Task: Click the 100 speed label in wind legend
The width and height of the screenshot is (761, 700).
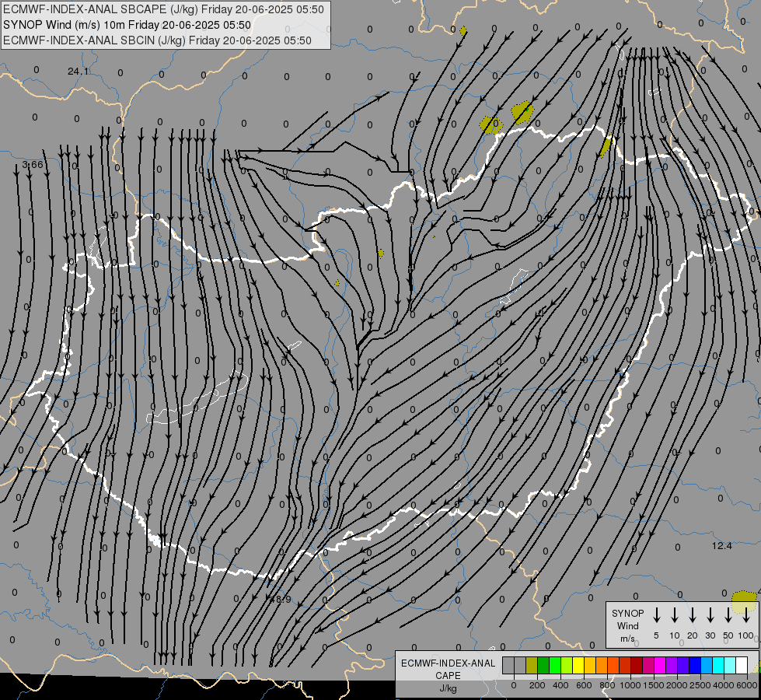Action: (x=746, y=635)
